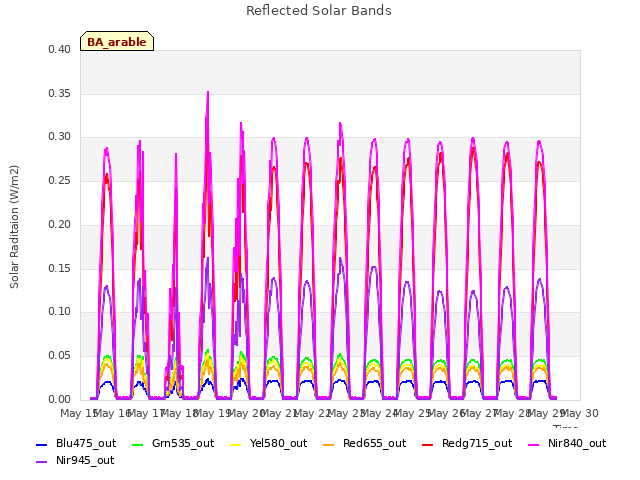Click the Solar Raditaion (W/m2) axis label

tap(14, 227)
